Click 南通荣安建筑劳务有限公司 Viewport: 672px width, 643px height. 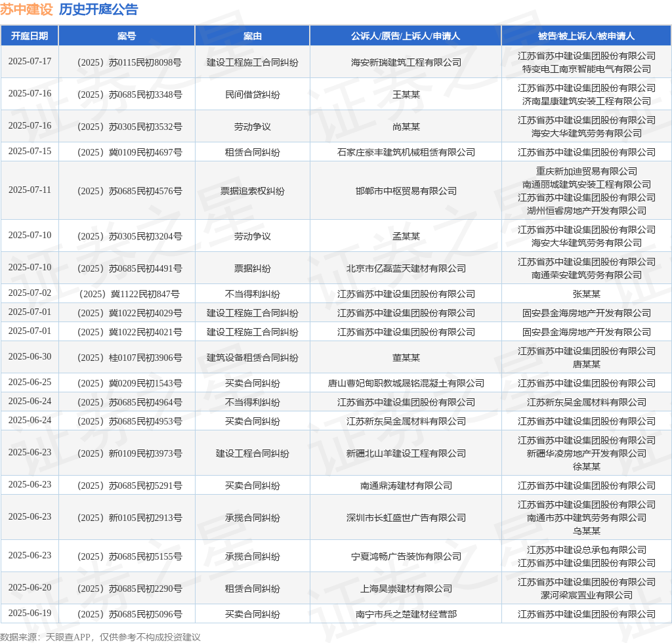pos(586,275)
